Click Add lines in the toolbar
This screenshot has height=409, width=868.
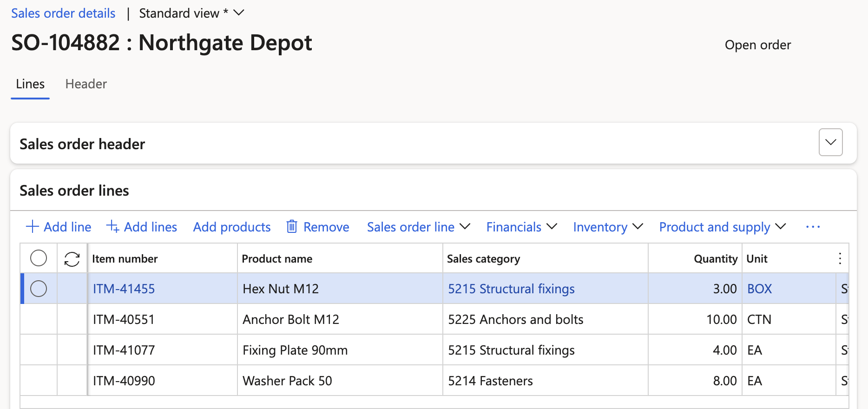click(142, 227)
